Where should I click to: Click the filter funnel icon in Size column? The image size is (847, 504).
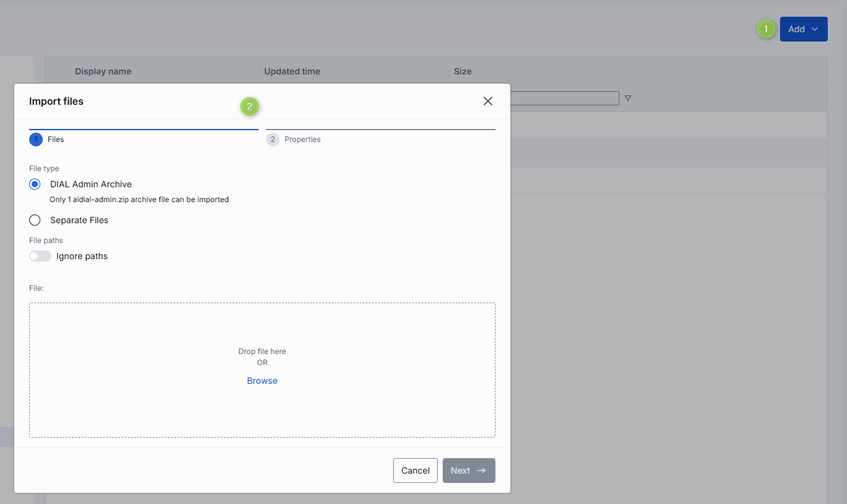point(627,99)
